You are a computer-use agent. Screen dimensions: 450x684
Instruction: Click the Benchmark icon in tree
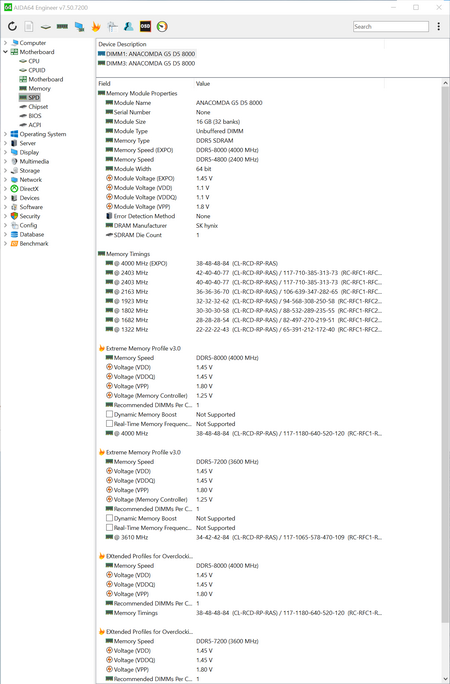pos(14,243)
